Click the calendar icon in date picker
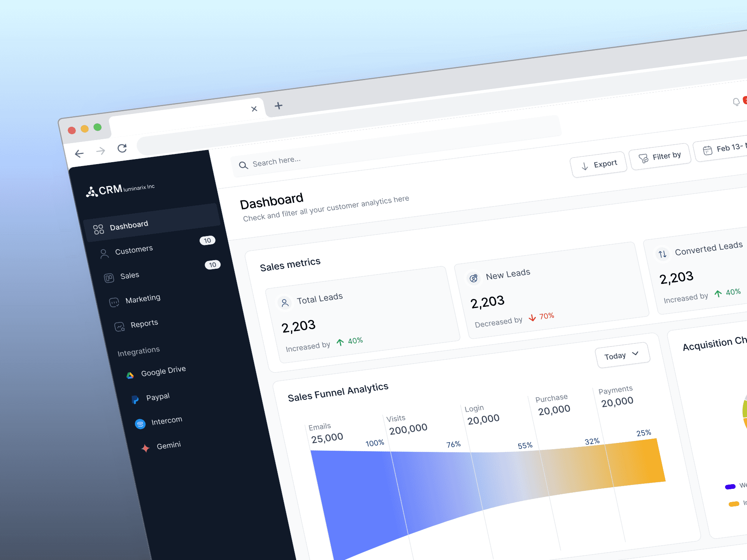The image size is (747, 560). coord(708,150)
